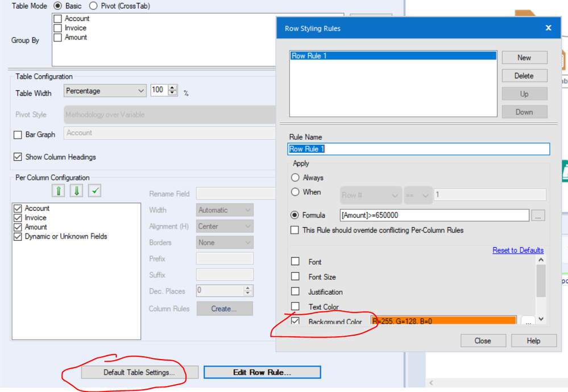568x392 pixels.
Task: Click New to add a row rule
Action: pos(524,57)
